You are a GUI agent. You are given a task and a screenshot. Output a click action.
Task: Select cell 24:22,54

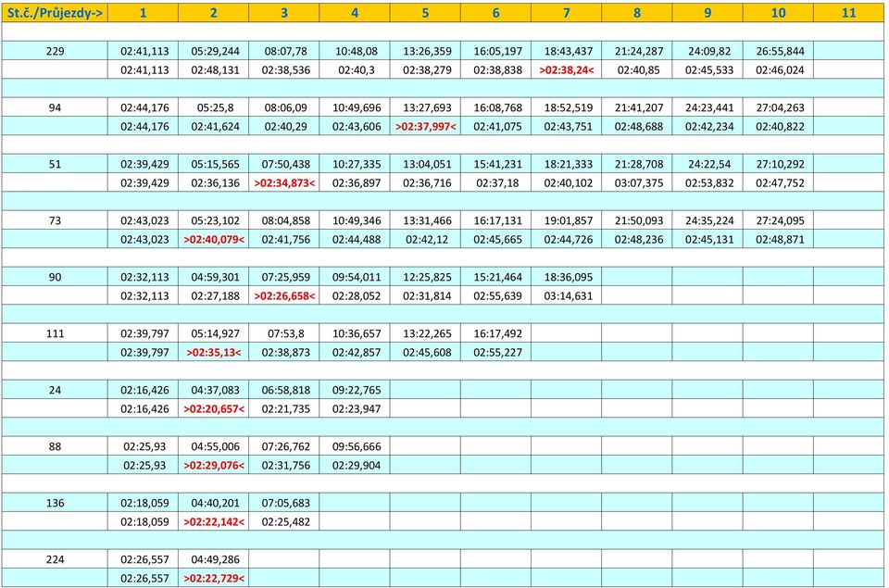pyautogui.click(x=708, y=164)
